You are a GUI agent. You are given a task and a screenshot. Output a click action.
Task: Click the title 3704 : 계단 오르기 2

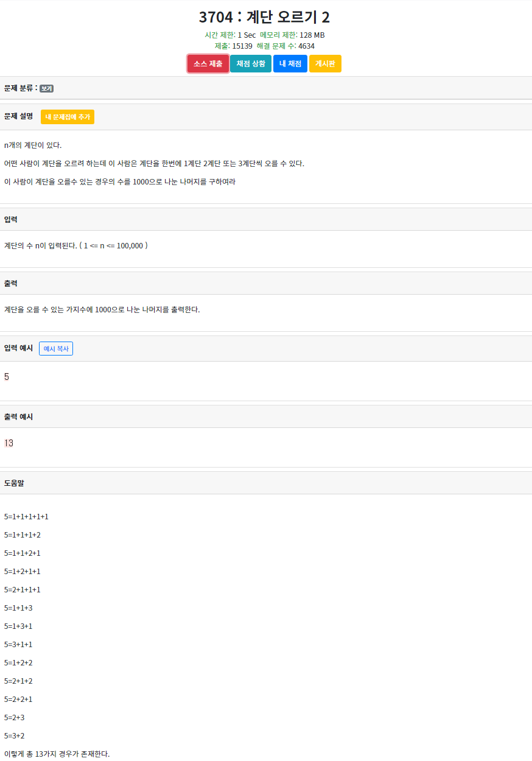265,17
